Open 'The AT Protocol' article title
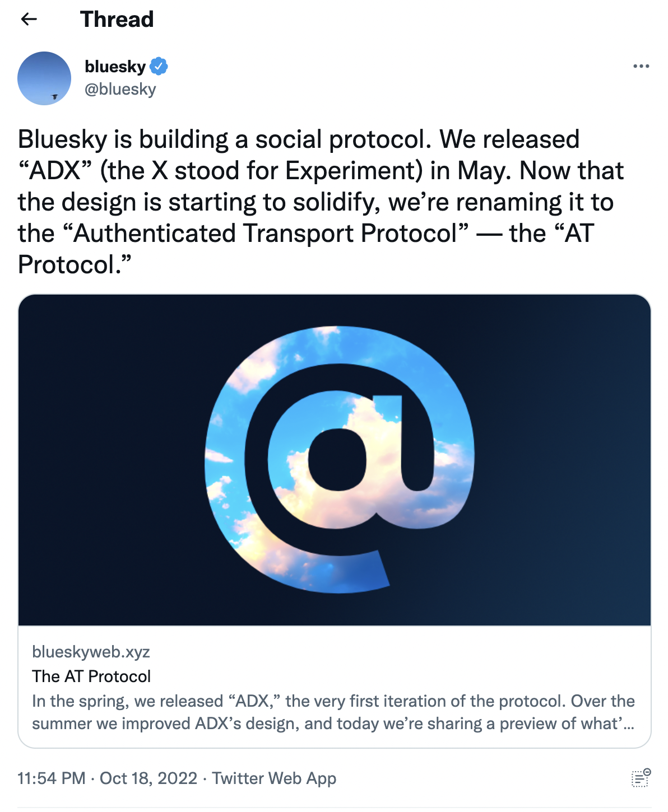Viewport: 668px width, 812px height. click(91, 676)
